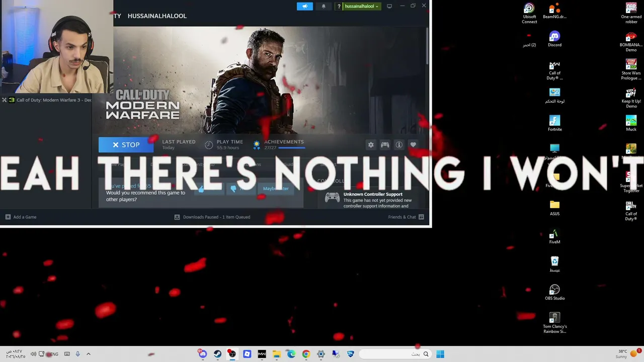Open the HUSSAINALHALOOL profile tab

pos(157,16)
